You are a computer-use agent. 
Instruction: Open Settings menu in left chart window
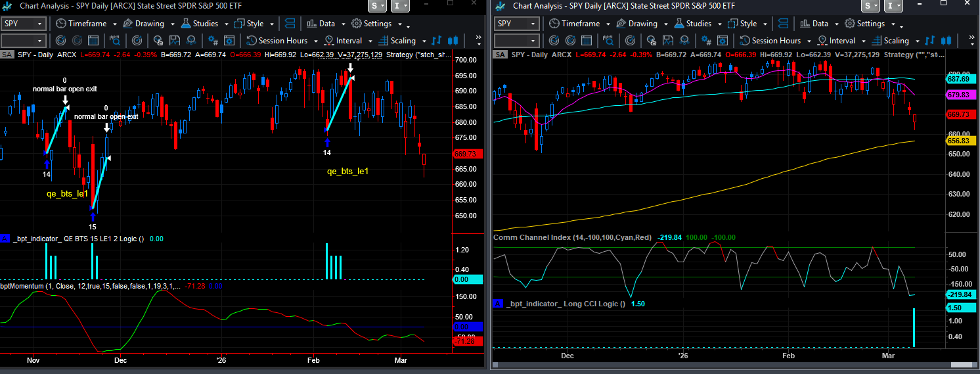tap(376, 24)
